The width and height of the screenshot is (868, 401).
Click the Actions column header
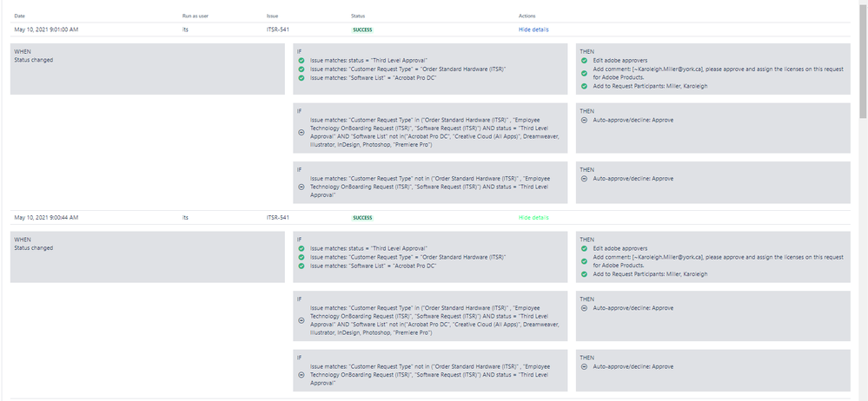coord(527,16)
